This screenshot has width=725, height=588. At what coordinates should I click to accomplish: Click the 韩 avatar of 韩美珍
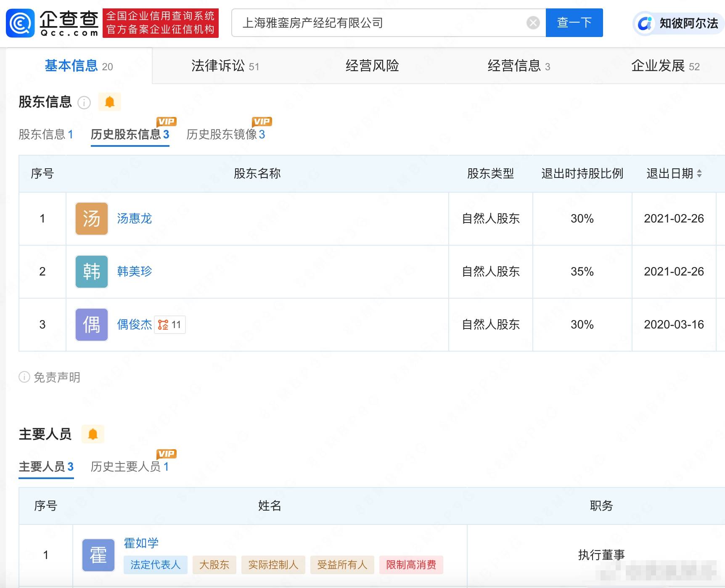pyautogui.click(x=91, y=272)
